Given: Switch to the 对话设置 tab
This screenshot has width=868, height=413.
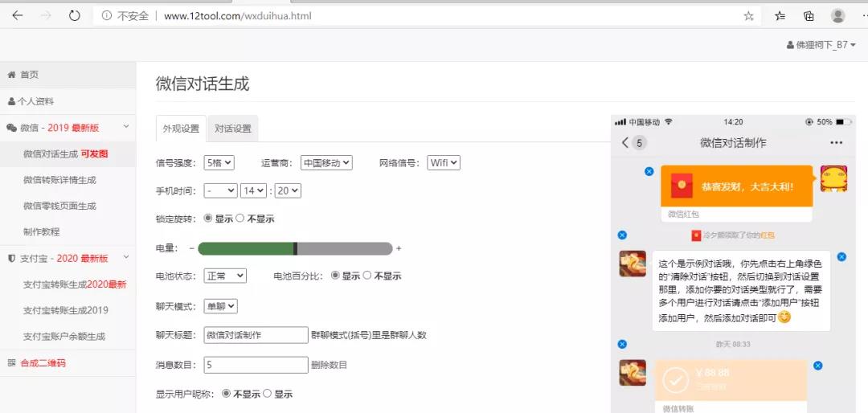Looking at the screenshot, I should [232, 129].
